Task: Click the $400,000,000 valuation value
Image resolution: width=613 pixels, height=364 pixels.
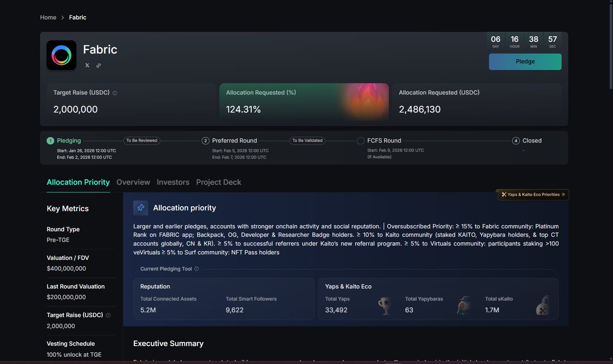Action: click(x=66, y=268)
